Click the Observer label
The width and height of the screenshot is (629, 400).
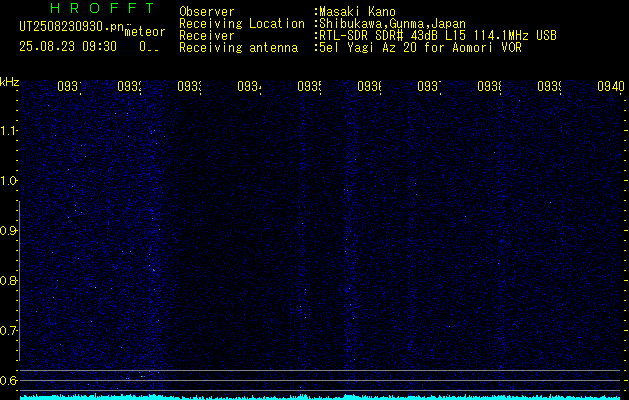pyautogui.click(x=207, y=12)
